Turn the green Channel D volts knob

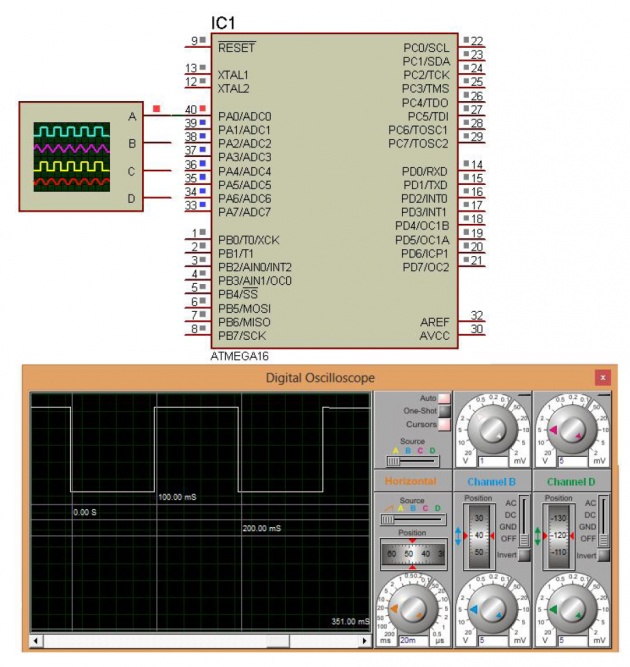[x=571, y=610]
